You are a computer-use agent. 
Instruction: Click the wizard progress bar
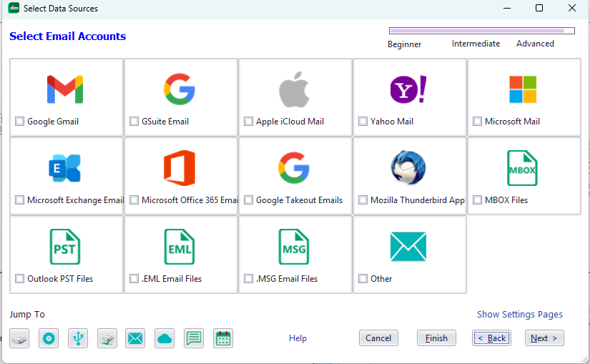482,31
